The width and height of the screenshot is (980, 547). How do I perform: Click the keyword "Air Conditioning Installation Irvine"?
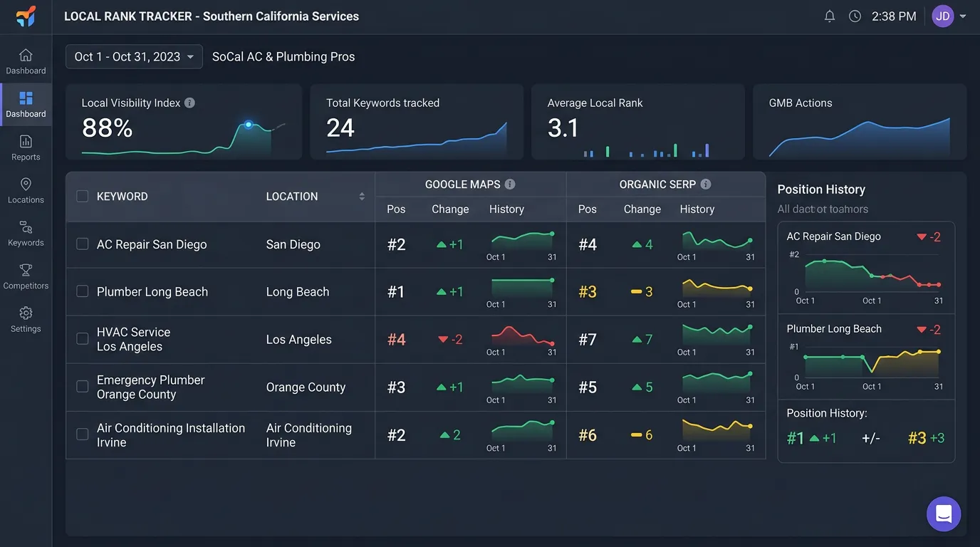(x=171, y=435)
